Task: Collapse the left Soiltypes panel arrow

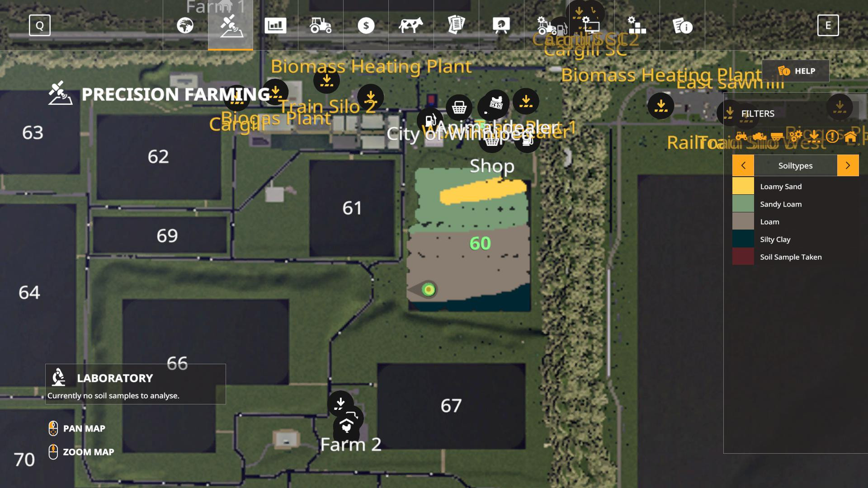Action: pos(743,165)
